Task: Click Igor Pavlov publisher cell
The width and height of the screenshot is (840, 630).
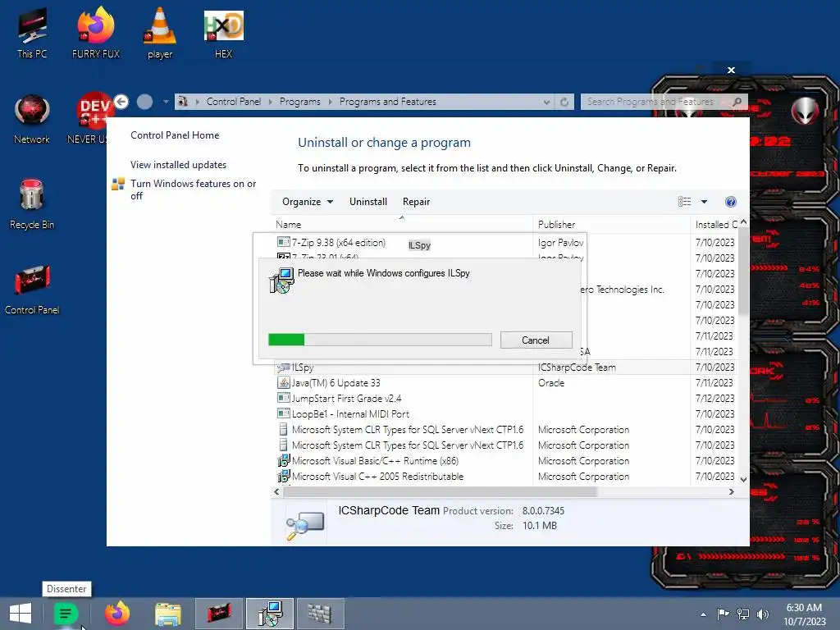Action: click(x=561, y=243)
